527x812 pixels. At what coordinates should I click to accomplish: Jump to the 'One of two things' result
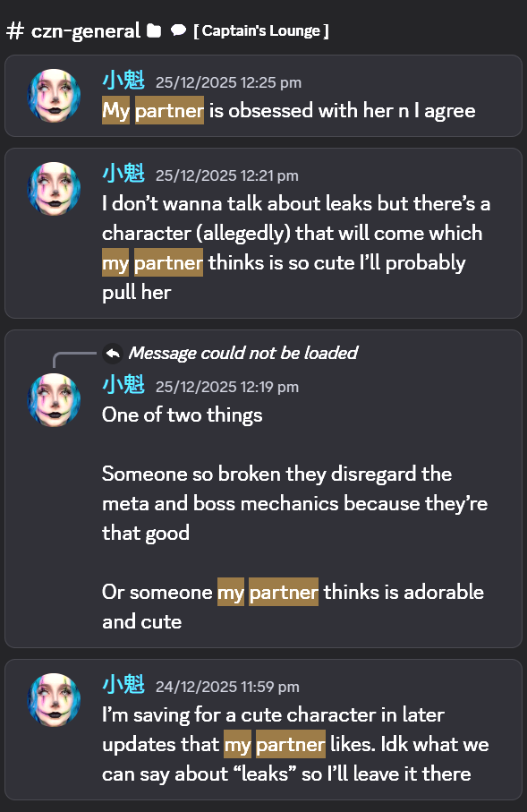click(x=263, y=488)
